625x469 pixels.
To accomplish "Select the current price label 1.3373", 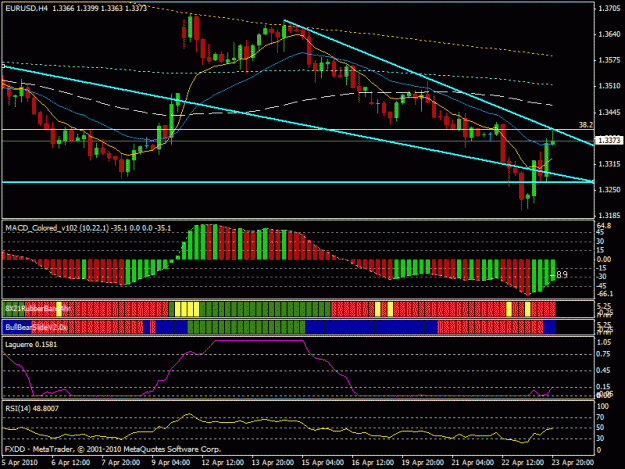I will pos(609,140).
